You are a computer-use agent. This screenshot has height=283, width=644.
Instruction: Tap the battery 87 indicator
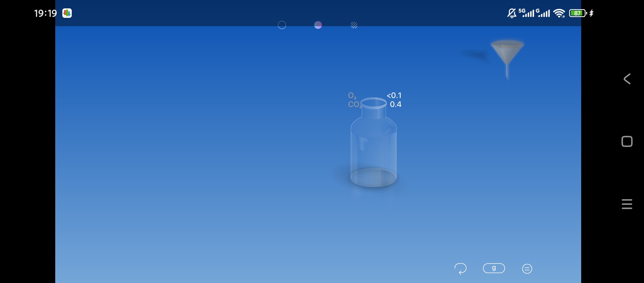click(578, 13)
